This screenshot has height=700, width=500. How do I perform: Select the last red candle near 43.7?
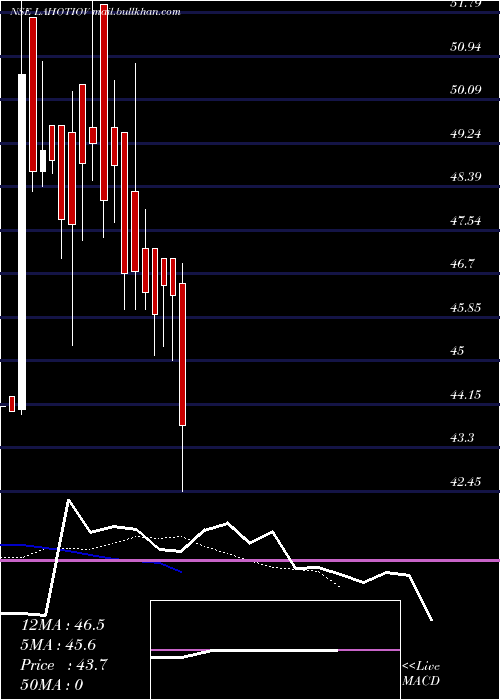coord(183,354)
